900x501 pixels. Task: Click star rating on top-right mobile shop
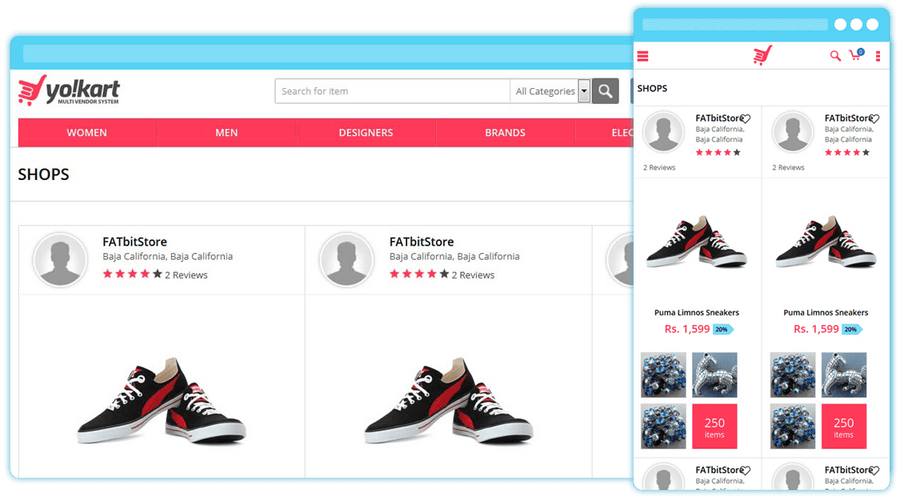click(847, 153)
